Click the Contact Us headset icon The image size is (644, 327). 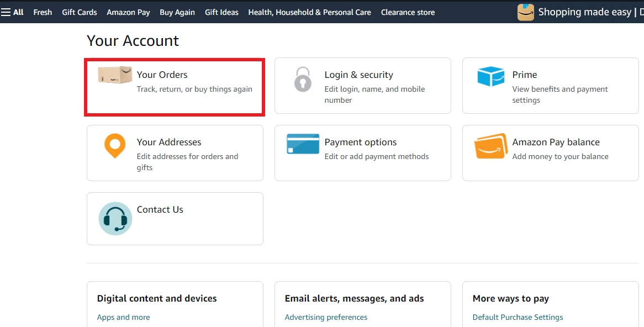click(115, 219)
